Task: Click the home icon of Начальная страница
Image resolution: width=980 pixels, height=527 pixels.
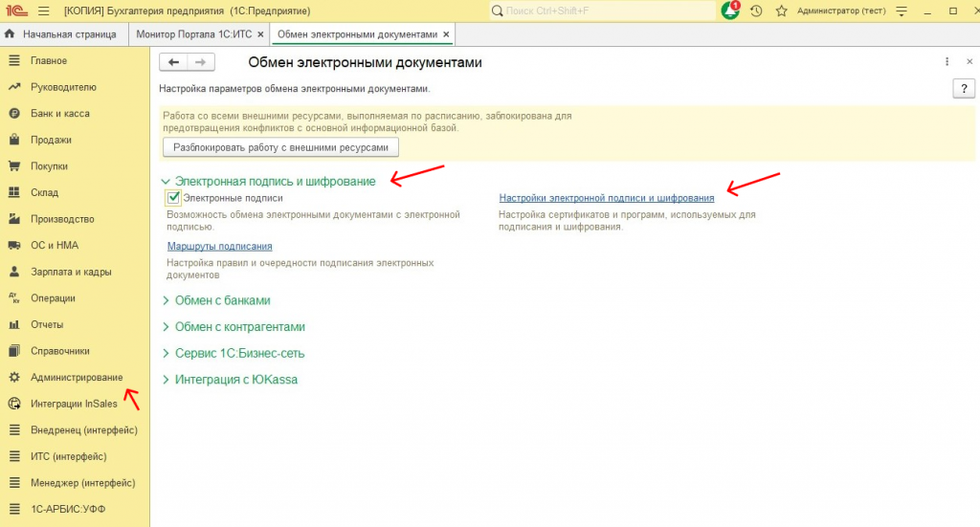Action: tap(10, 33)
